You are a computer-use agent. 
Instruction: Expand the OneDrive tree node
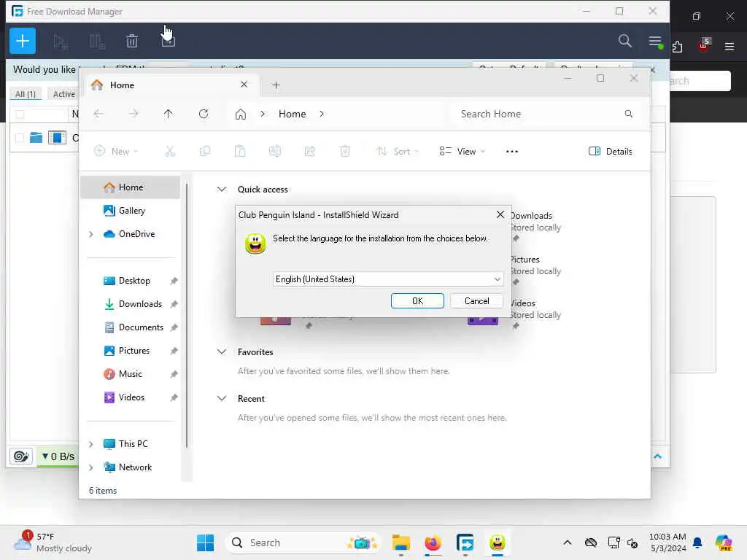point(91,234)
